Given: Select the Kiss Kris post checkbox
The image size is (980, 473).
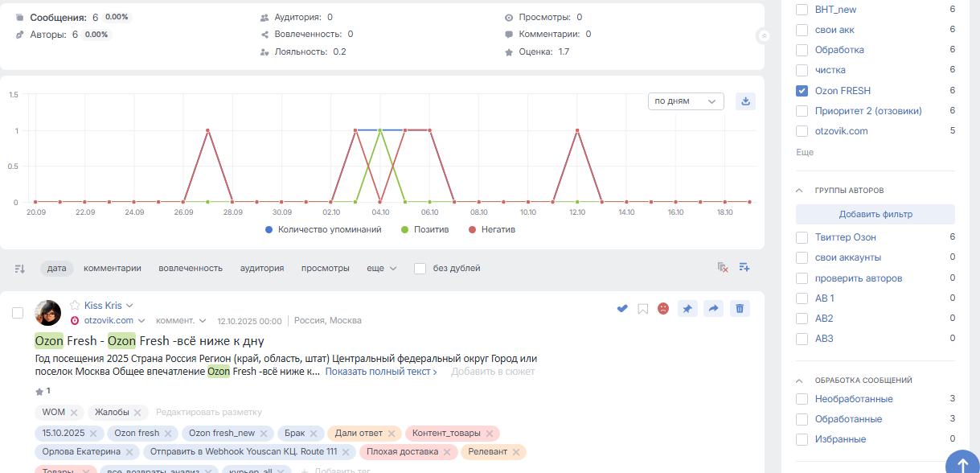Looking at the screenshot, I should (18, 313).
